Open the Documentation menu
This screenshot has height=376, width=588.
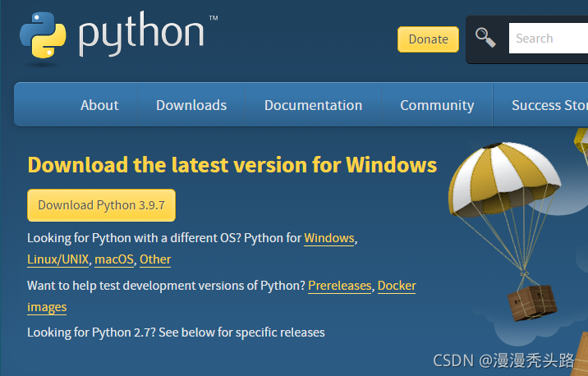pyautogui.click(x=313, y=105)
